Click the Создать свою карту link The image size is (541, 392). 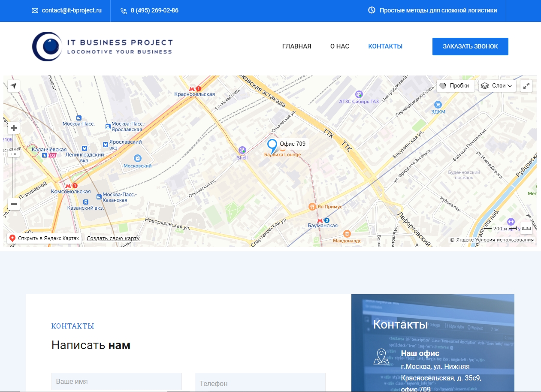(113, 238)
